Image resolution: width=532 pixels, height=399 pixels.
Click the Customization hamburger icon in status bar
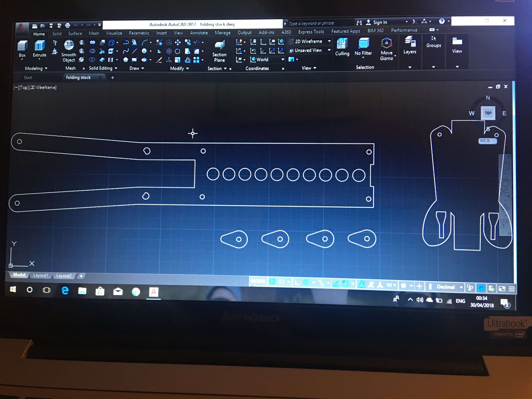click(x=512, y=289)
